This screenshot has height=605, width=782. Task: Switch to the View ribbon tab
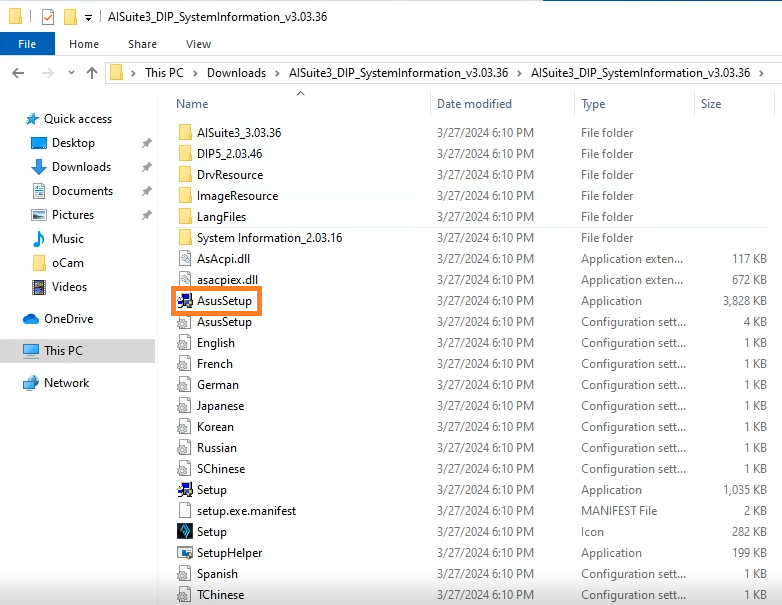coord(198,44)
